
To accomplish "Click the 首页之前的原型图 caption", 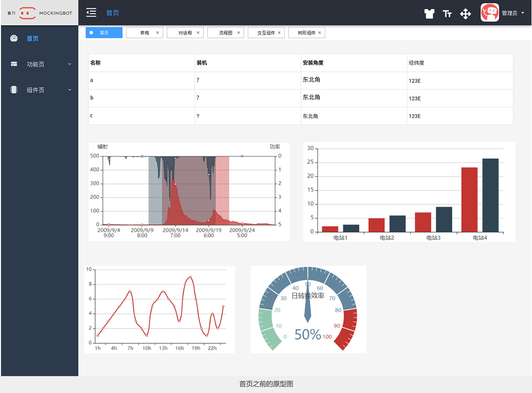I will pyautogui.click(x=266, y=384).
